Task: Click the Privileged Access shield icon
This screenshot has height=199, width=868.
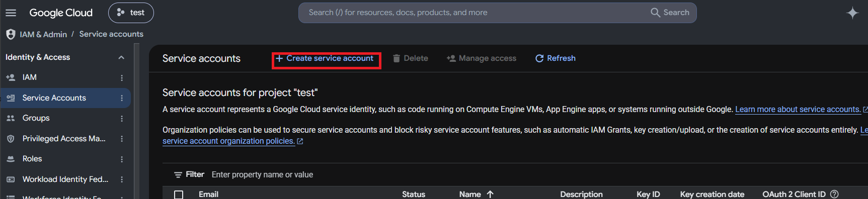Action: point(11,139)
